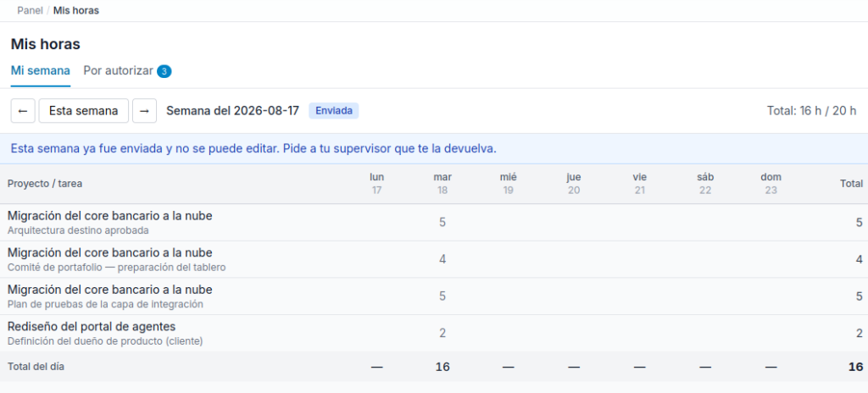Image resolution: width=868 pixels, height=393 pixels.
Task: Click the Rediseño del portal de agentes project
Action: [x=92, y=327]
